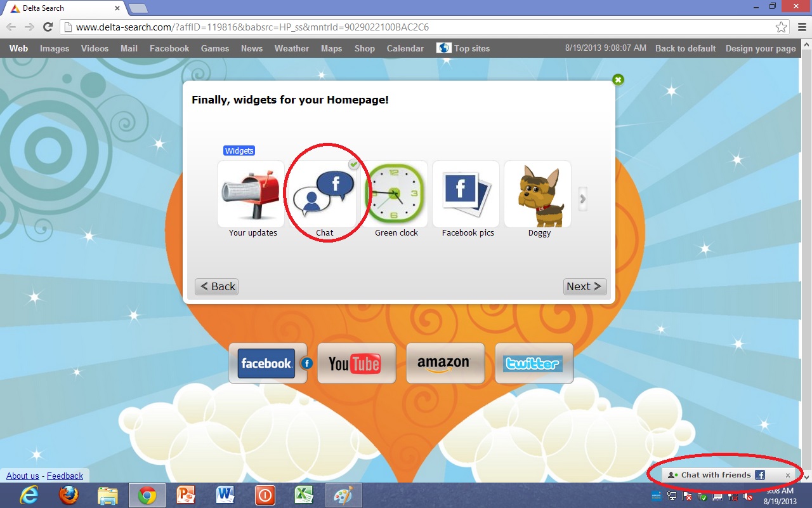Open the red power icon app in taskbar
This screenshot has height=508, width=812.
(265, 495)
